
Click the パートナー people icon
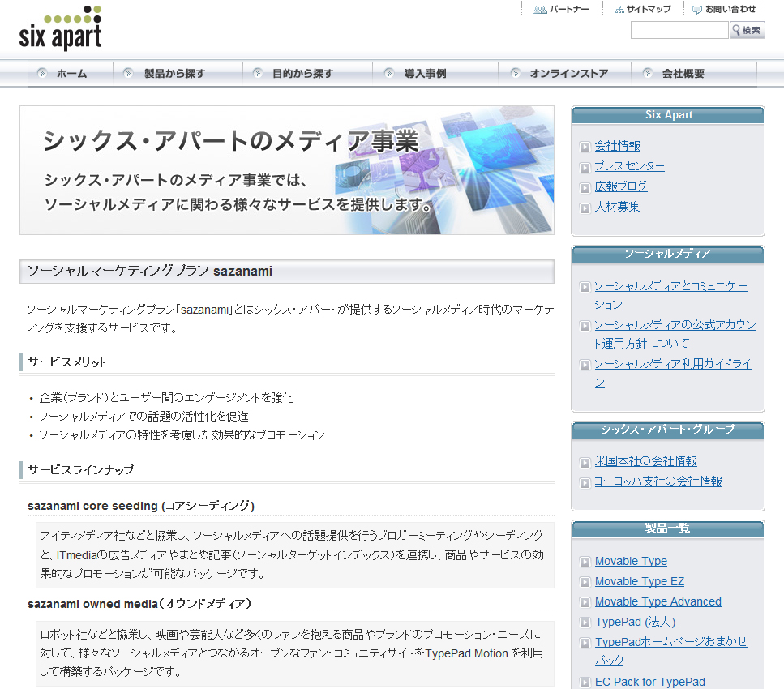pos(539,9)
